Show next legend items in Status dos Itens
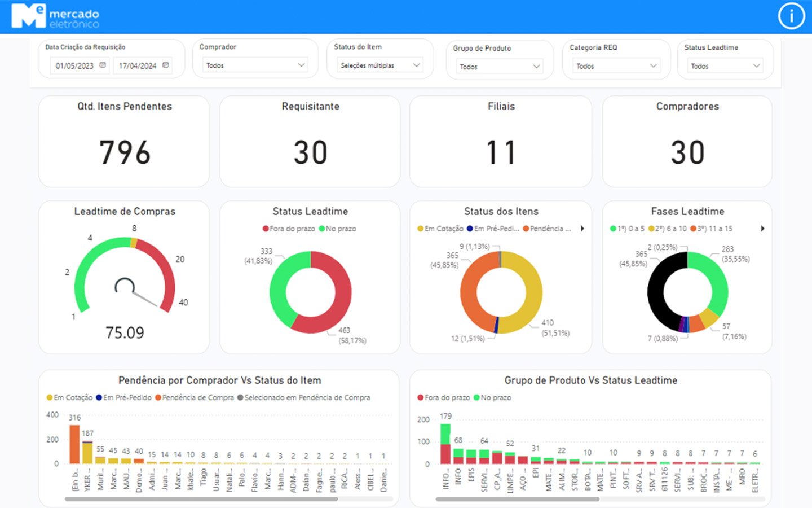 click(582, 229)
